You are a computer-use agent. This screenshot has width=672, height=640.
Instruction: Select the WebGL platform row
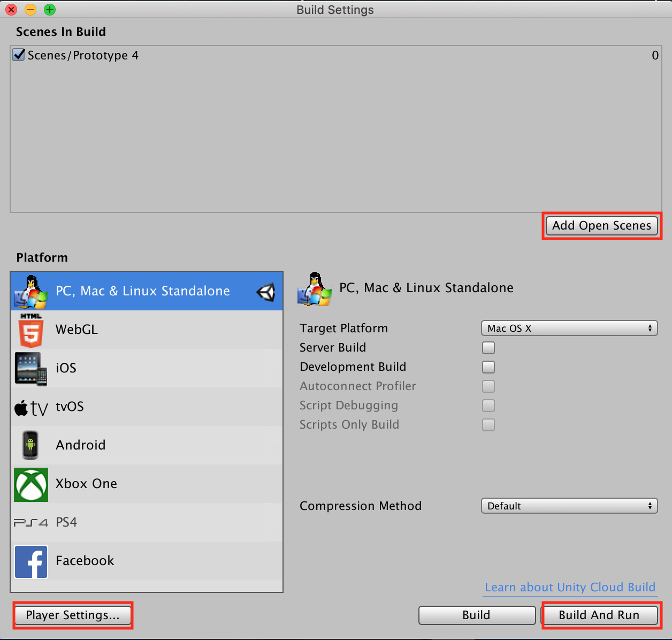(x=147, y=330)
